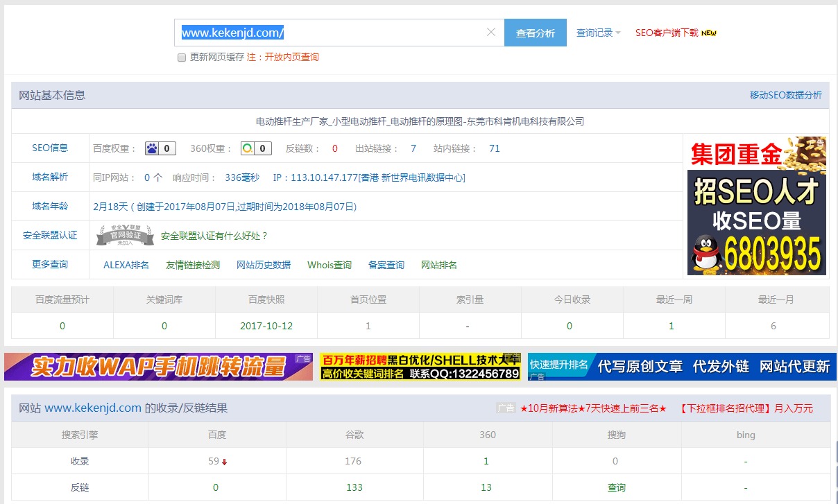Open ALEXA排名 query
This screenshot has height=504, width=838.
126,265
